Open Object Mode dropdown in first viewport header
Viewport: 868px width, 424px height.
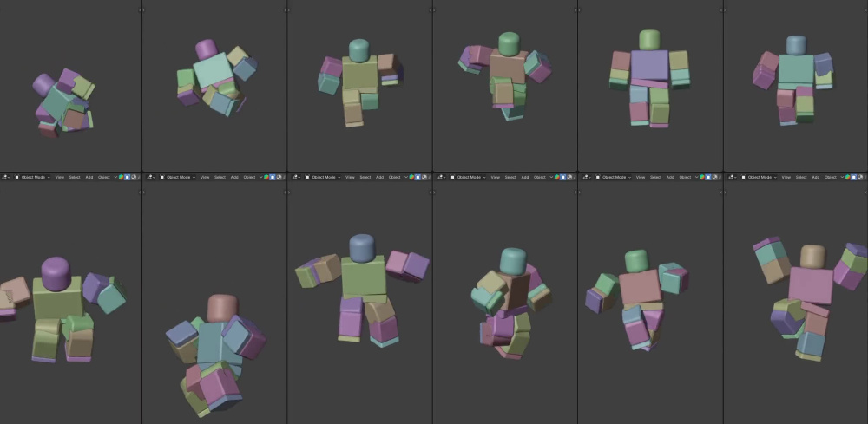pyautogui.click(x=32, y=177)
